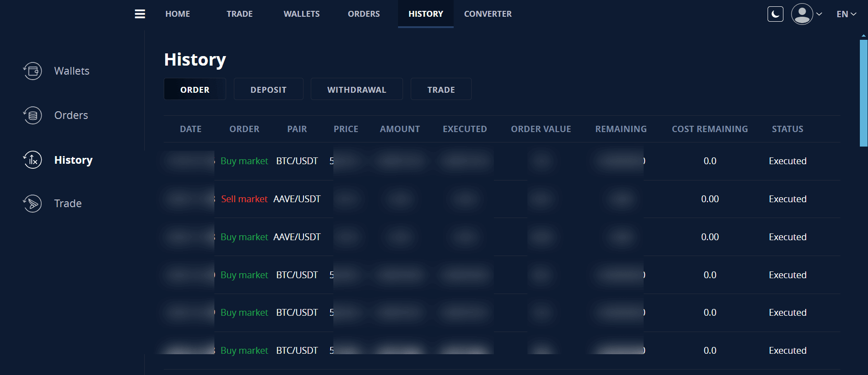Select the Order history tab
868x375 pixels.
(x=194, y=90)
